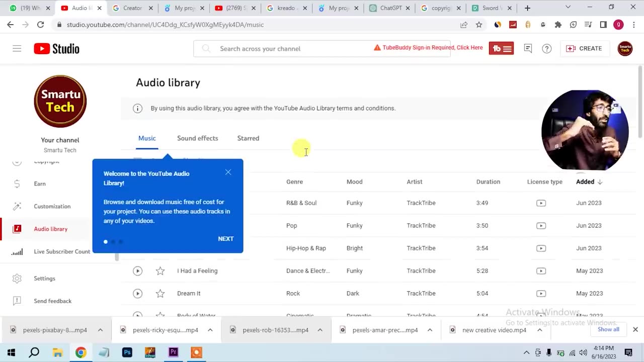
Task: Reload the page with browser refresh button
Action: coord(40,25)
